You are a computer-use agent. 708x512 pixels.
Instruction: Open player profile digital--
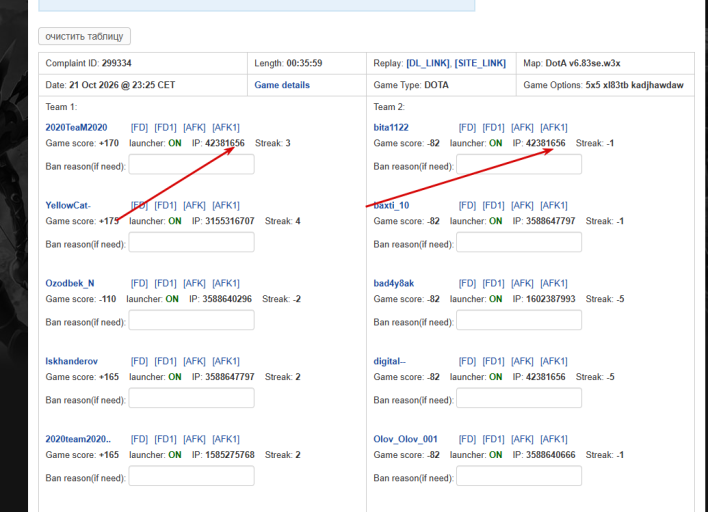(389, 361)
